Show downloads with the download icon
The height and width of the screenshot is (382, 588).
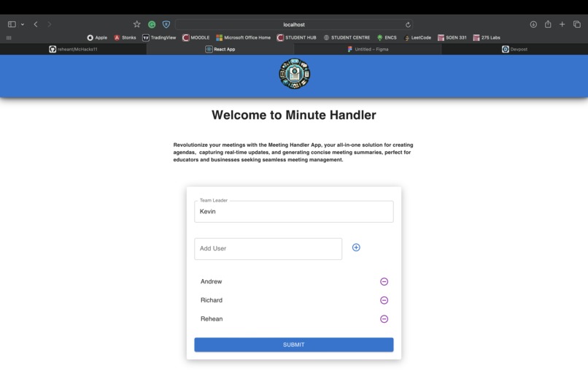click(533, 24)
